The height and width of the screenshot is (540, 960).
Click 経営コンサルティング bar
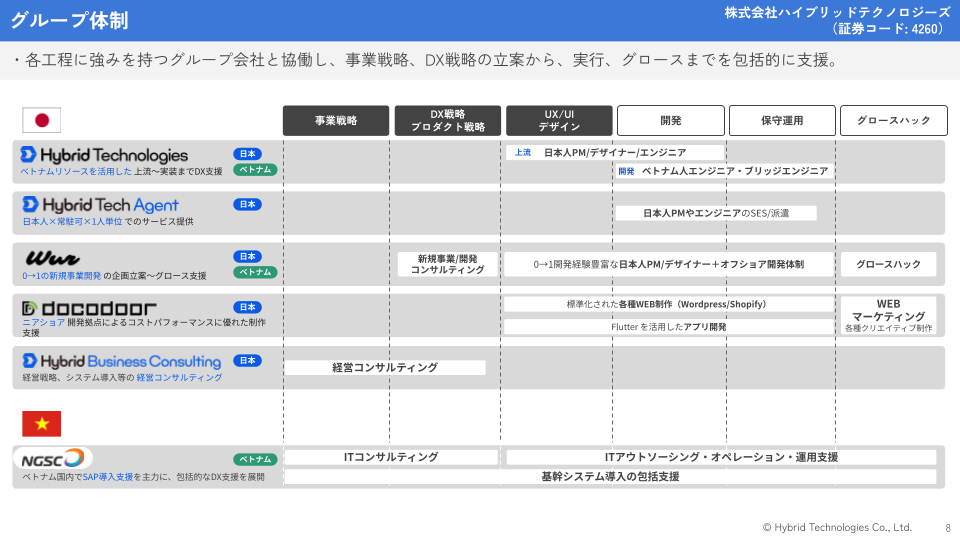[x=385, y=367]
